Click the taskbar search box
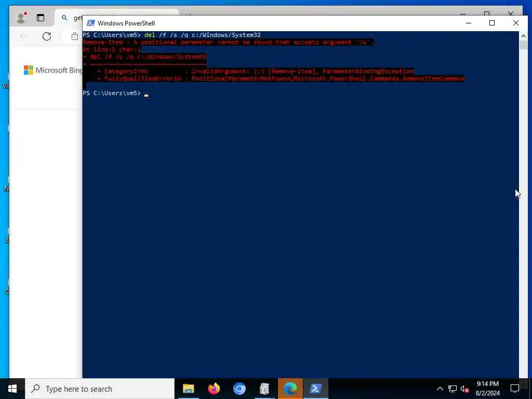The width and height of the screenshot is (532, 399). 100,389
